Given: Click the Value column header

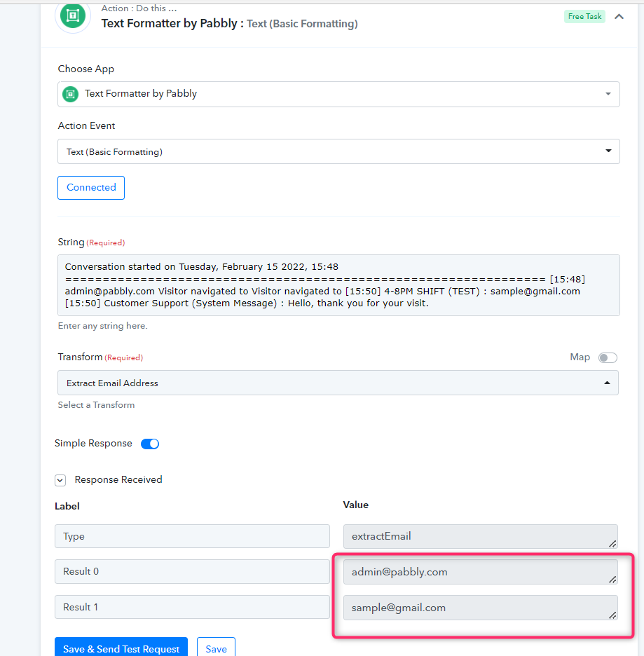Looking at the screenshot, I should (x=356, y=505).
